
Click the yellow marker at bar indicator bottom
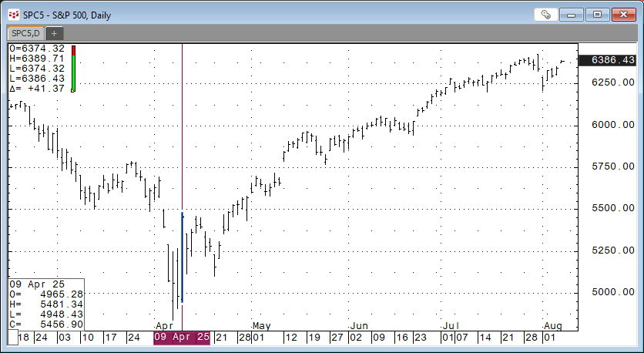[x=72, y=90]
